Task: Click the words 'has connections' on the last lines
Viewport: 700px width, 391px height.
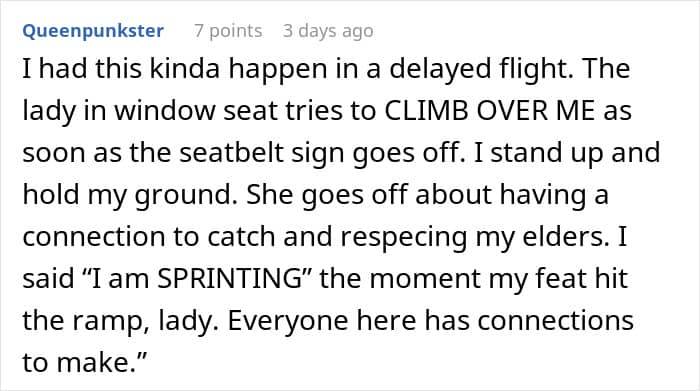Action: (x=529, y=321)
